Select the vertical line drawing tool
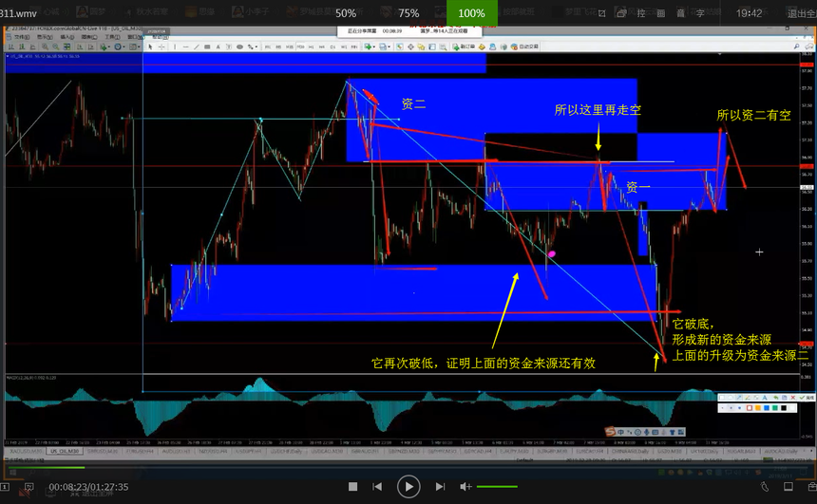The height and width of the screenshot is (504, 817). (175, 47)
